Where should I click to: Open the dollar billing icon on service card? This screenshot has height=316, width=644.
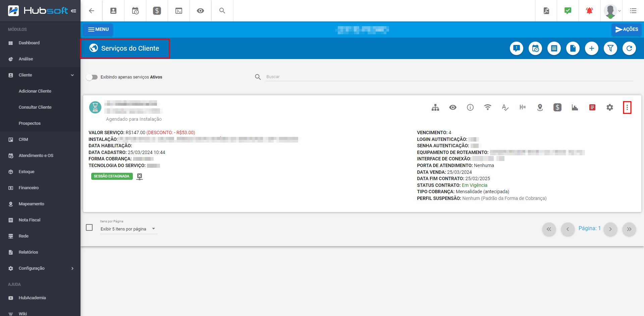(557, 107)
